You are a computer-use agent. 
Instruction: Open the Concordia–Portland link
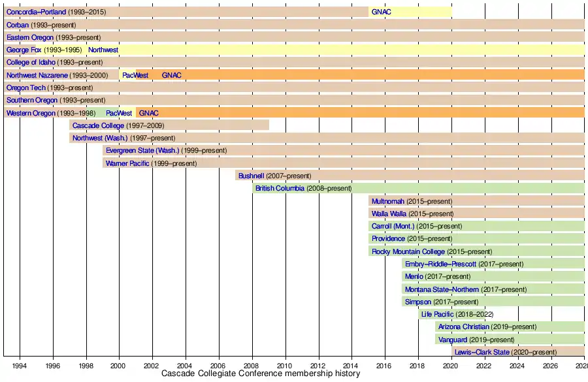[36, 12]
